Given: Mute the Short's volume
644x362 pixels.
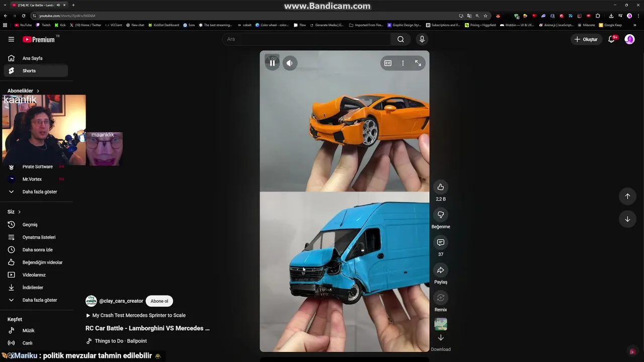Looking at the screenshot, I should 289,63.
